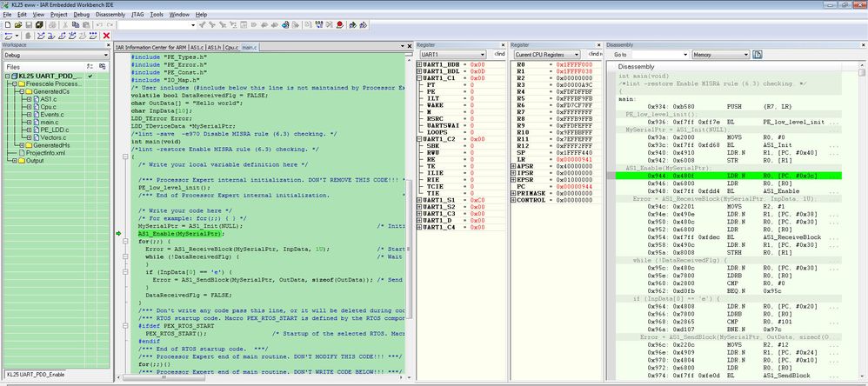Click the Save toolbar icon
The width and height of the screenshot is (868, 386).
29,25
